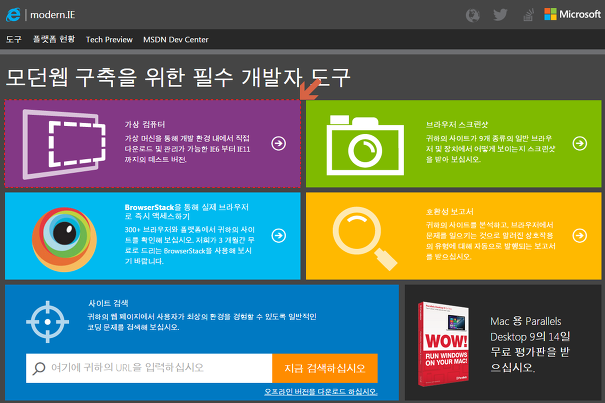
Task: Click the virtual machine window icon
Action: (x=64, y=144)
